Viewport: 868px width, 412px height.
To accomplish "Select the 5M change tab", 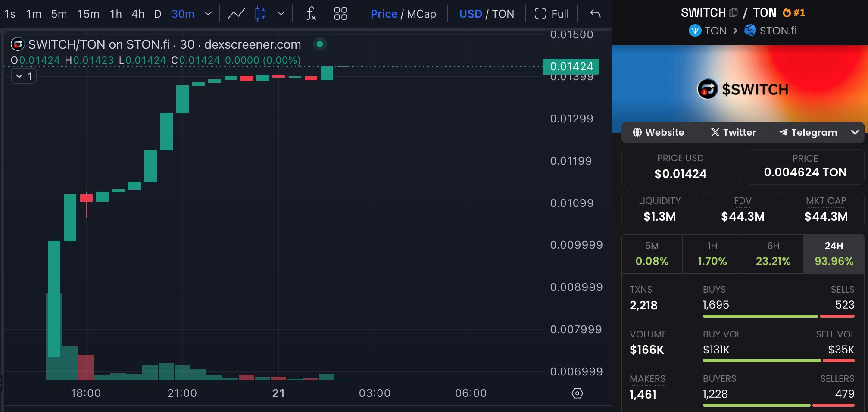I will [652, 254].
